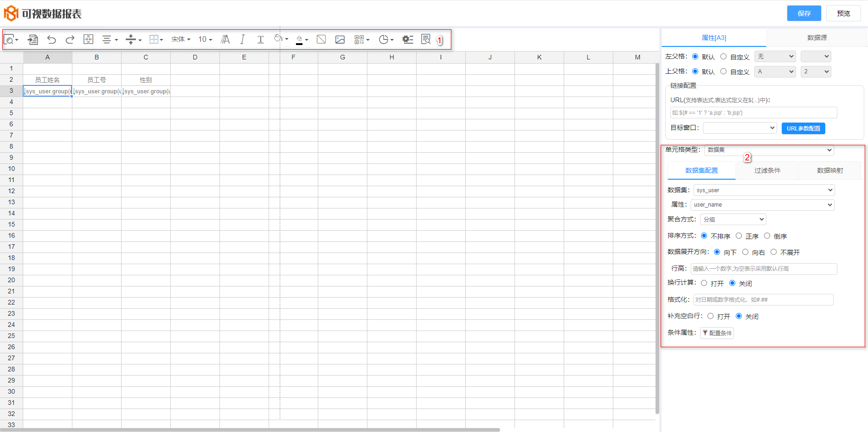Open the horizontal alignment options
This screenshot has height=435, width=868.
(x=110, y=39)
